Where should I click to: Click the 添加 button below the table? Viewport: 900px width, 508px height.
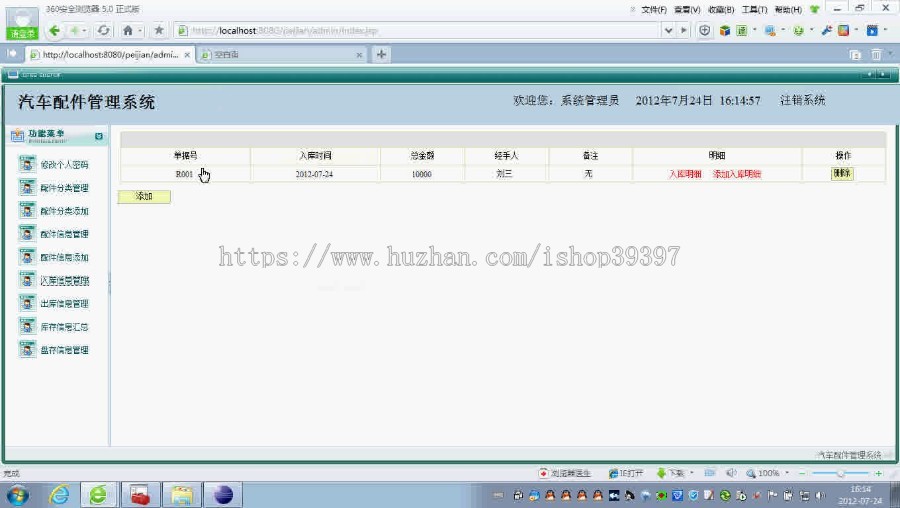click(144, 196)
